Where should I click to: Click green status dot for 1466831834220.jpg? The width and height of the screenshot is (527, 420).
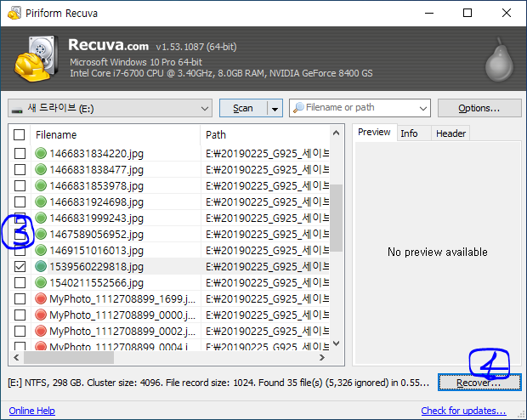point(41,153)
